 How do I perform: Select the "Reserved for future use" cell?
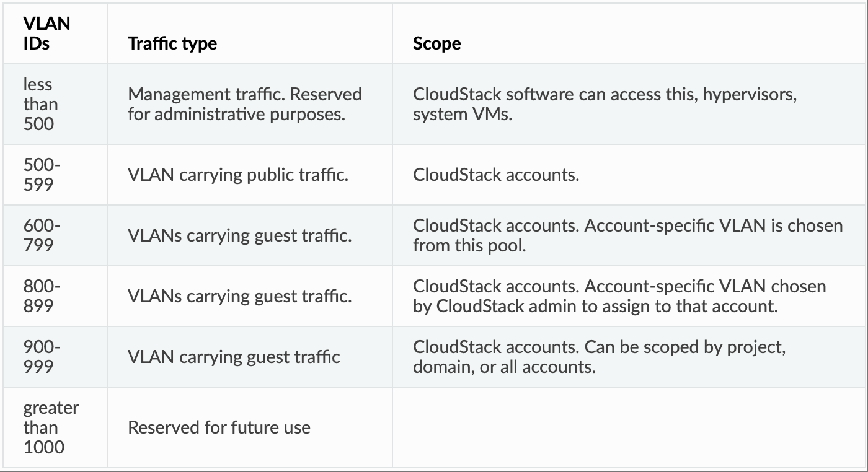pos(219,427)
